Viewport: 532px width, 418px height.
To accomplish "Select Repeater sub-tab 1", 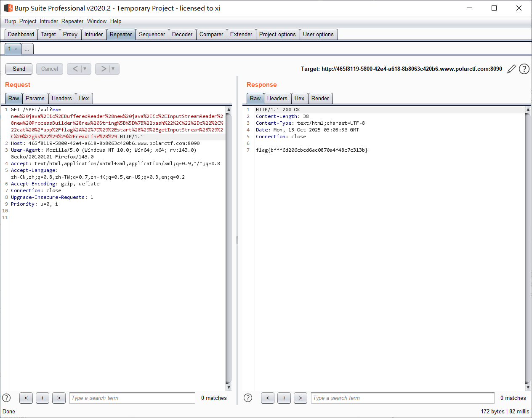I will (10, 49).
